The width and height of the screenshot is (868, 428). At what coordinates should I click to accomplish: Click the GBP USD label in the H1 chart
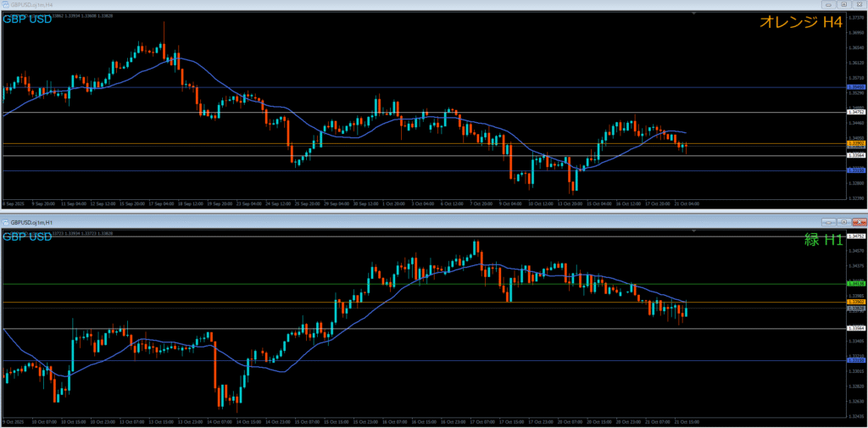tap(26, 236)
